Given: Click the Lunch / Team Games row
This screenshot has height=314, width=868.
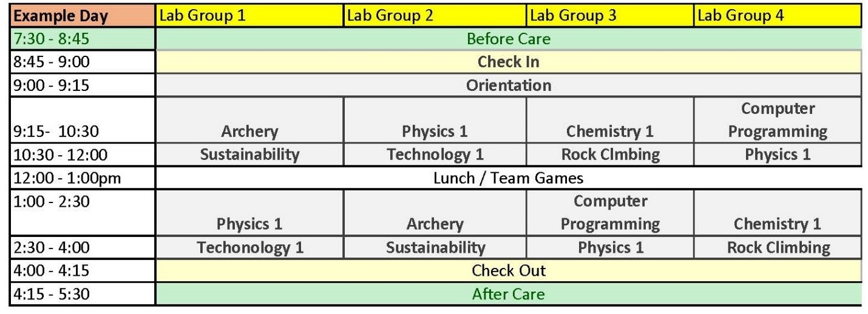Looking at the screenshot, I should (509, 178).
